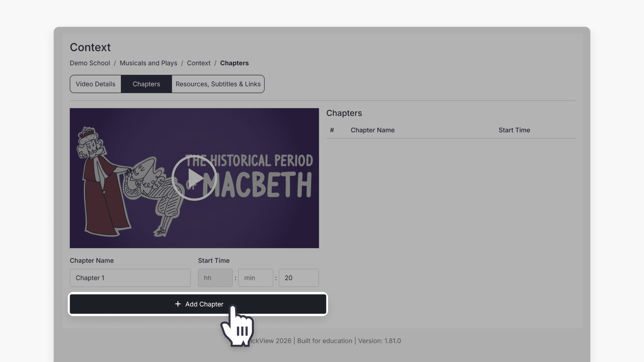This screenshot has height=362, width=644.
Task: Focus the Chapter Name input field
Action: coord(130,278)
